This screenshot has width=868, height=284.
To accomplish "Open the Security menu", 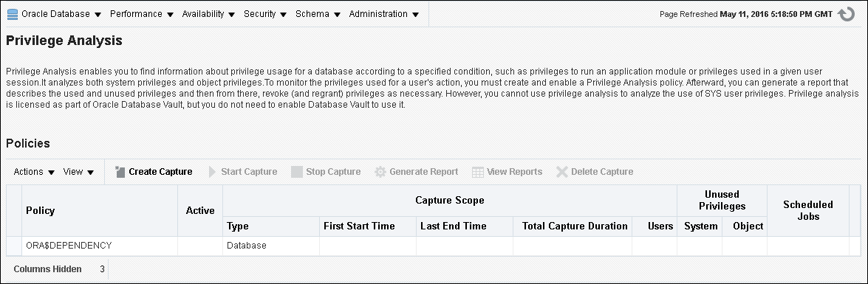I will click(265, 14).
